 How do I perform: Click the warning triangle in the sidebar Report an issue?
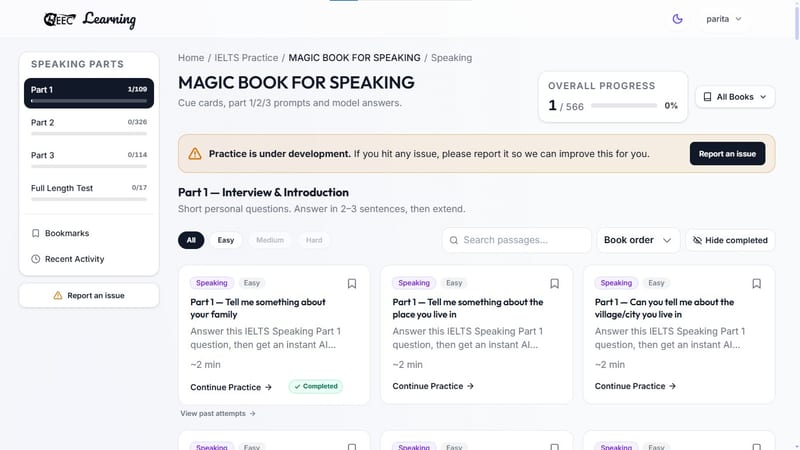[x=58, y=295]
